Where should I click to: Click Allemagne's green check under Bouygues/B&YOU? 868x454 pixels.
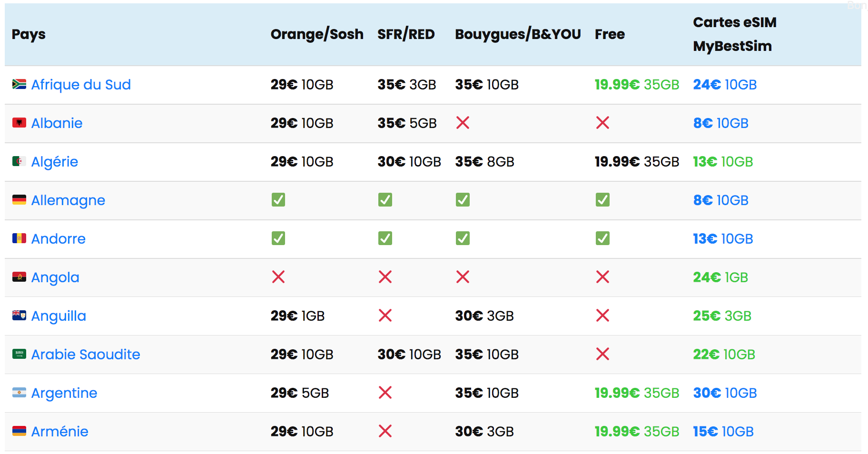click(463, 200)
